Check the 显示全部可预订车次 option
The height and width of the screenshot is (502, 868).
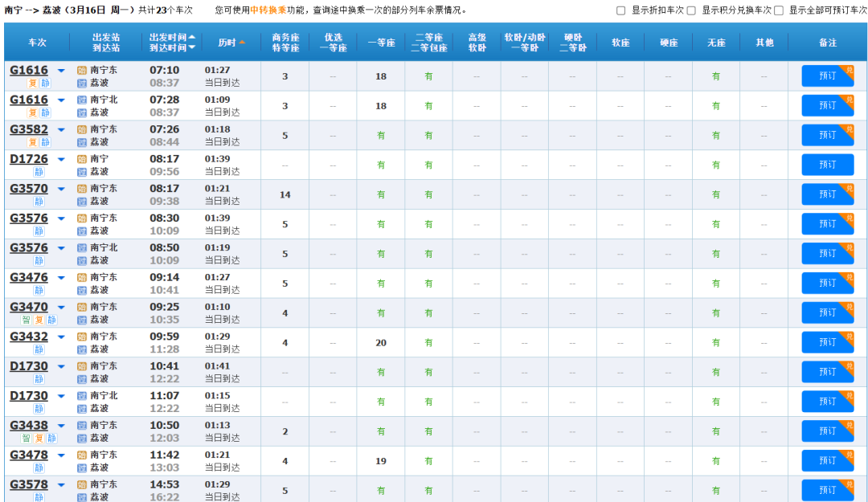point(778,10)
